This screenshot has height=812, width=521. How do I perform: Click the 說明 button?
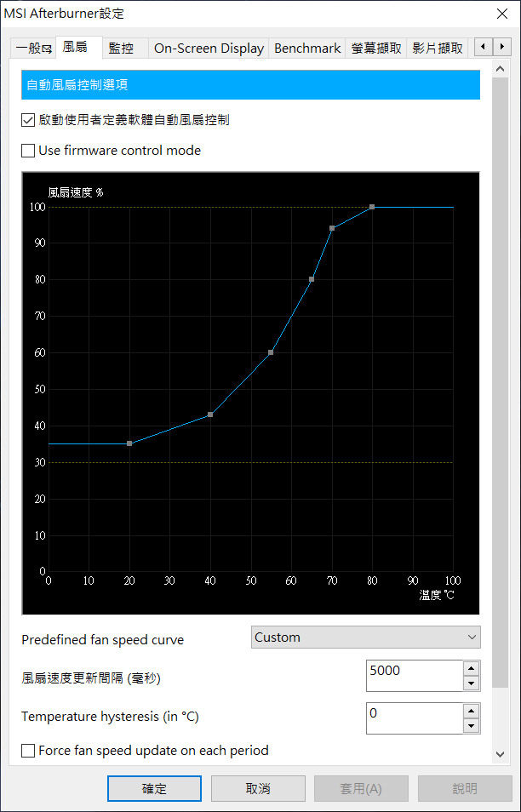coord(465,789)
